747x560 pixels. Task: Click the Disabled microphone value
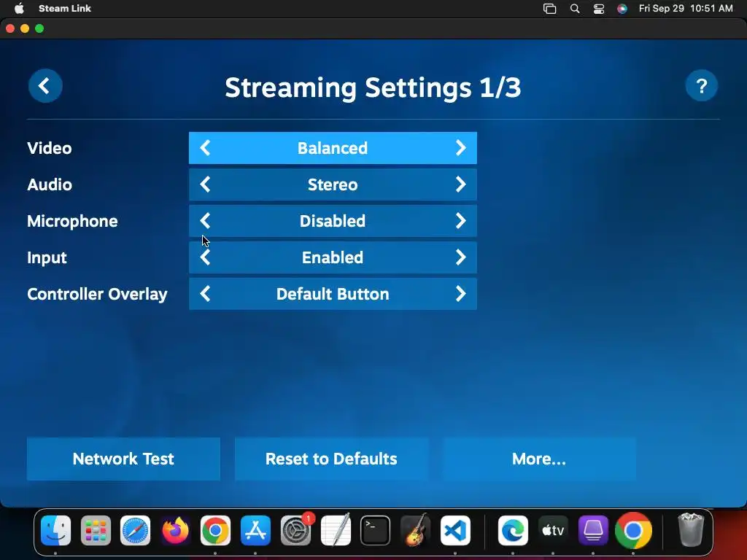[x=333, y=221]
